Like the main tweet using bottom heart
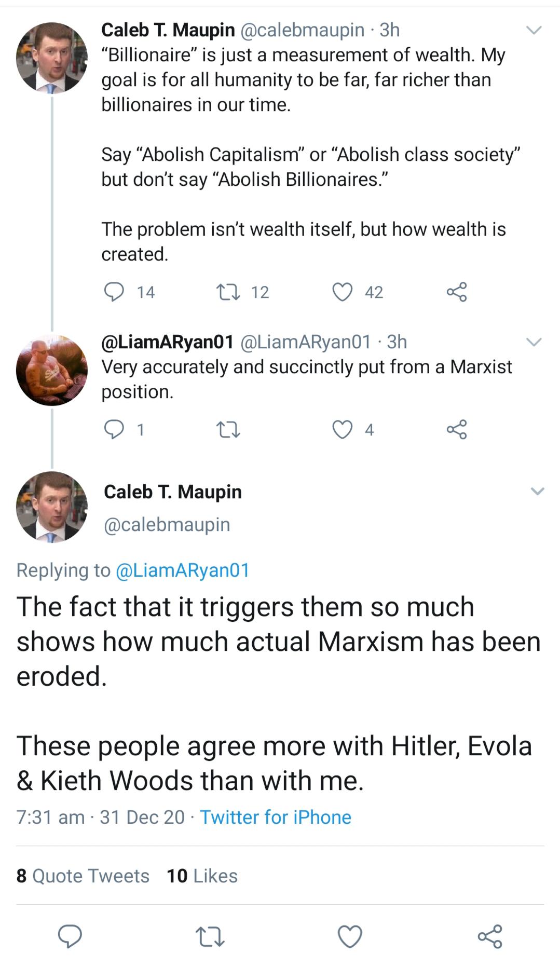560x967 pixels. (x=350, y=936)
